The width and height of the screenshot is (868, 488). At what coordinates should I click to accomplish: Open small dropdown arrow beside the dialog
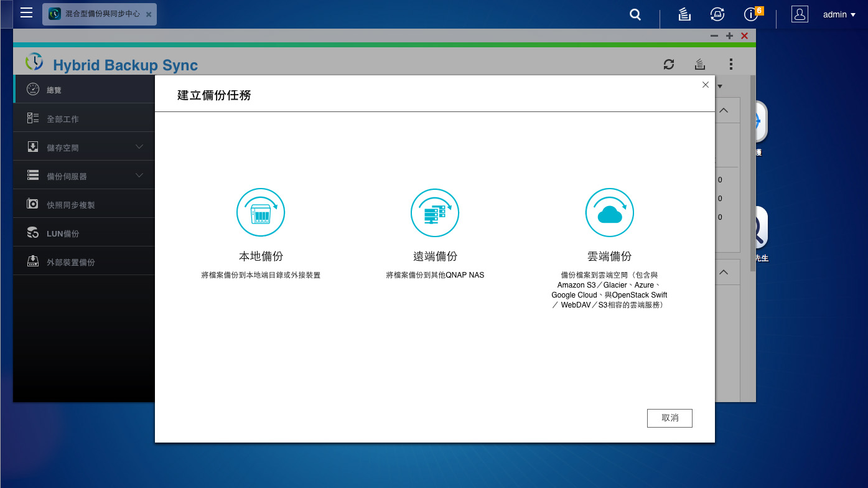(720, 87)
